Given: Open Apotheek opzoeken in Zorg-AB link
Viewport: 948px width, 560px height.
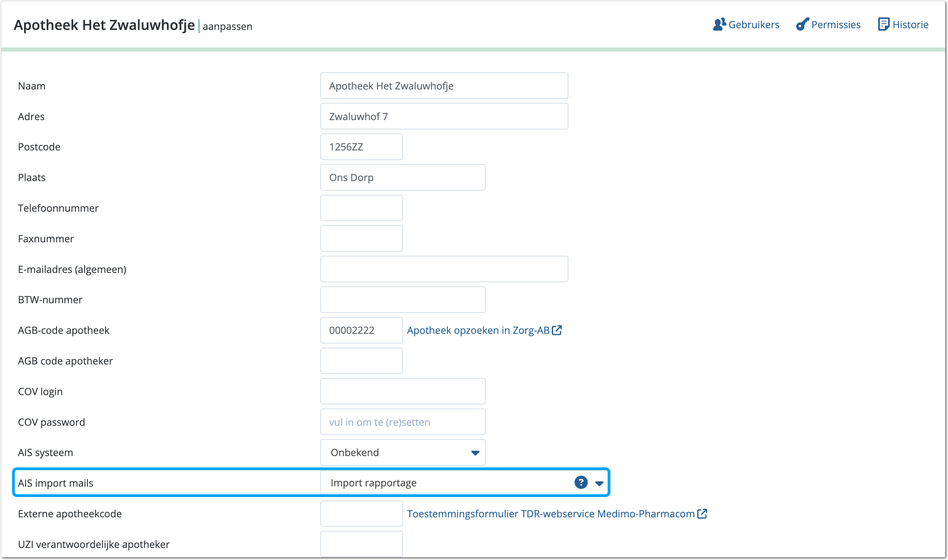Looking at the screenshot, I should point(478,330).
